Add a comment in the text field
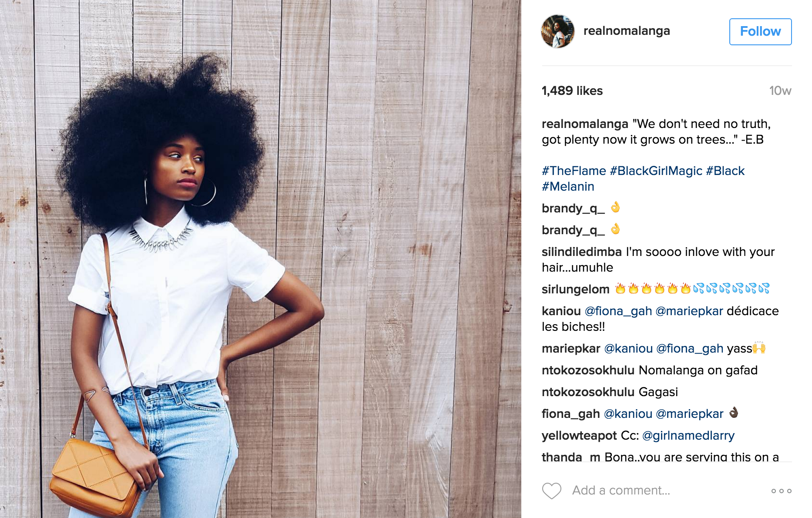The width and height of the screenshot is (812, 518). [x=666, y=491]
